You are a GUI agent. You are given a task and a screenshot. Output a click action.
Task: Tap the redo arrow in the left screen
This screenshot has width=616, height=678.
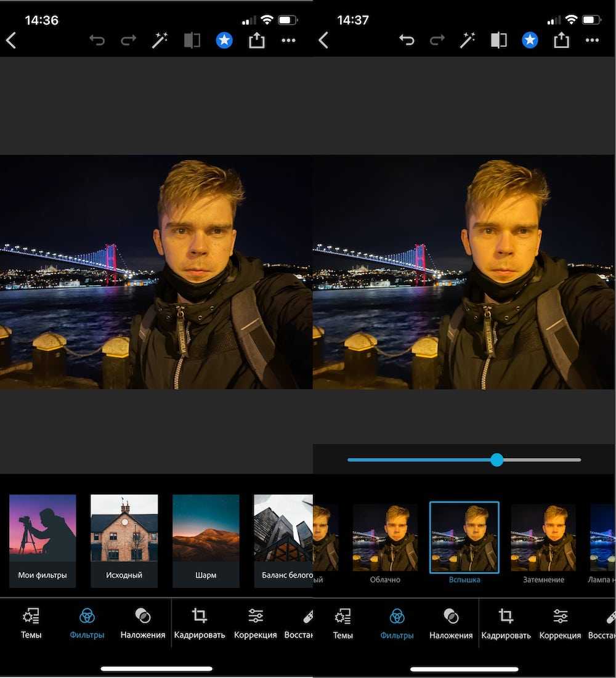click(128, 41)
